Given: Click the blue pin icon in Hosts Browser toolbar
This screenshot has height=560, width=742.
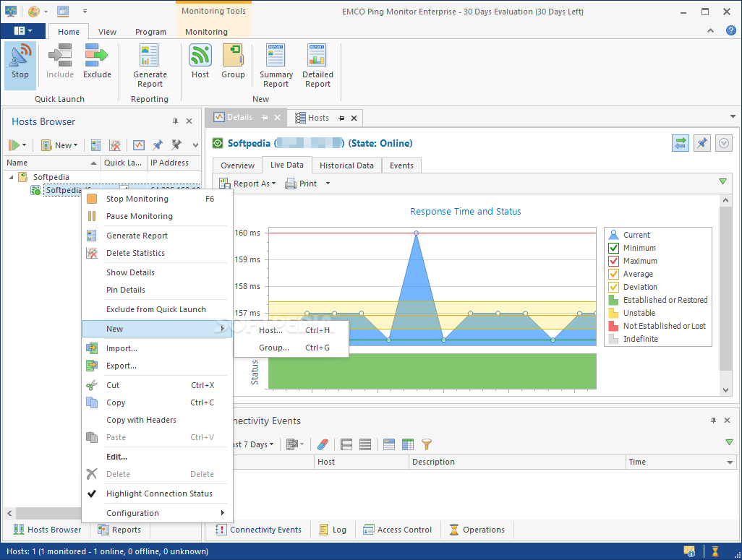Looking at the screenshot, I should point(158,145).
